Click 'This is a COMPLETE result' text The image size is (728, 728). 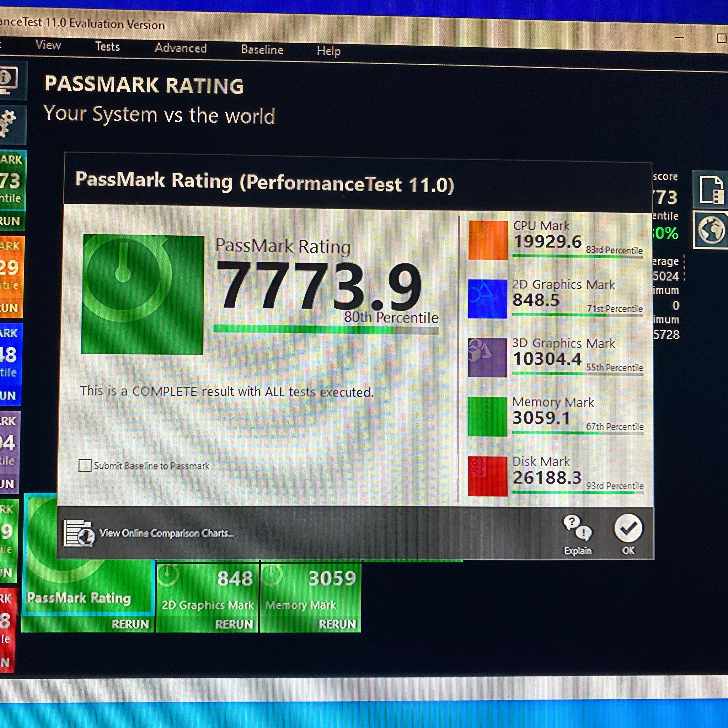tap(226, 391)
